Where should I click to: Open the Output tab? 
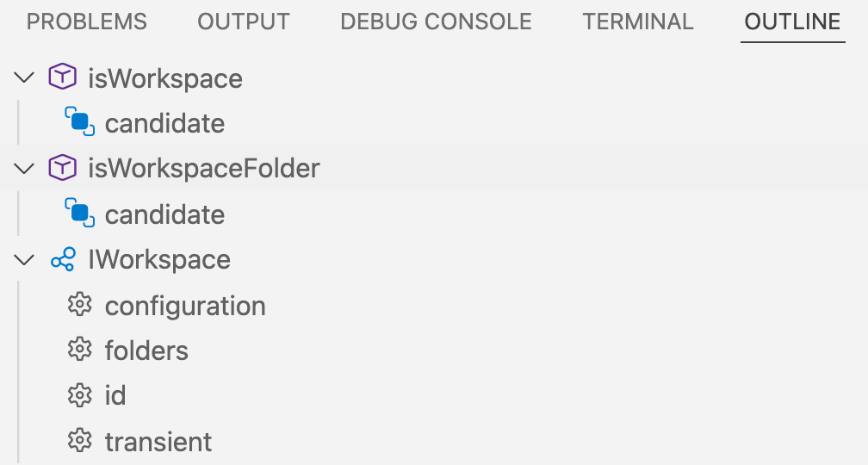pyautogui.click(x=244, y=22)
